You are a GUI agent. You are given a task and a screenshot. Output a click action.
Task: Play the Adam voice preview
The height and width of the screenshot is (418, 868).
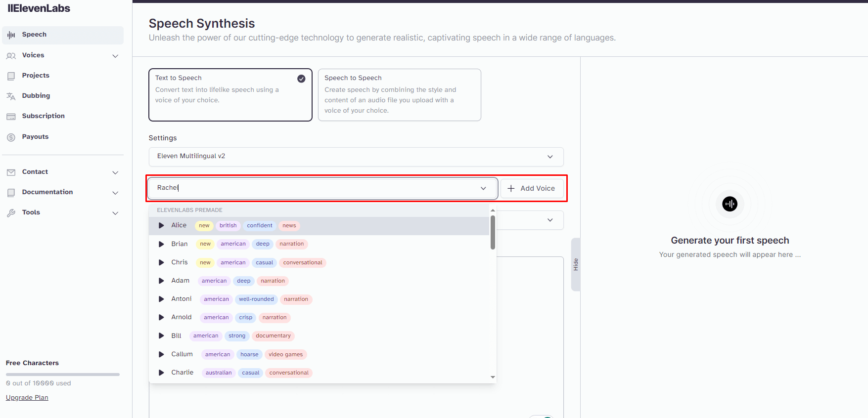(161, 281)
